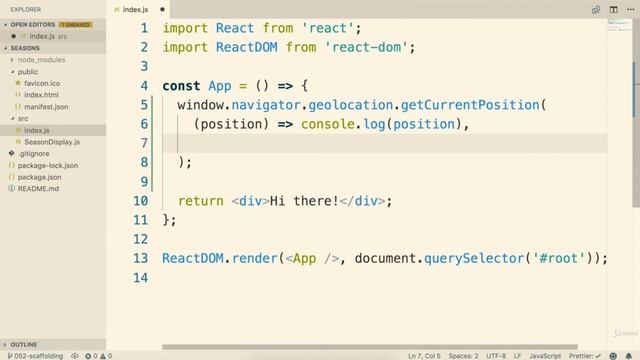
Task: Collapse the public folder
Action: click(28, 72)
